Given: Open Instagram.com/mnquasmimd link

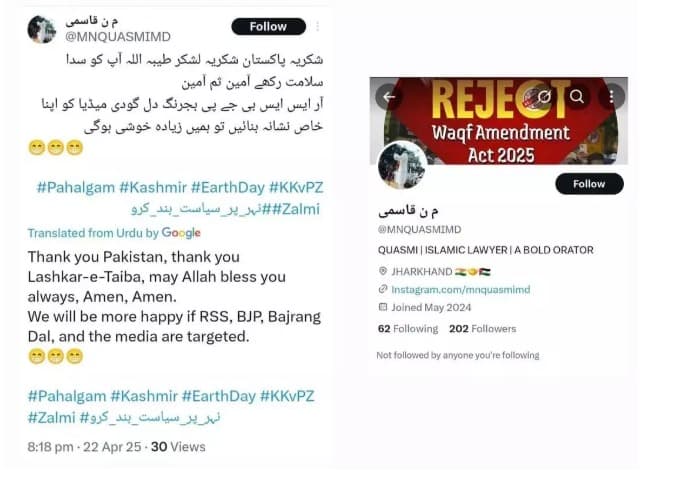Looking at the screenshot, I should click(460, 290).
